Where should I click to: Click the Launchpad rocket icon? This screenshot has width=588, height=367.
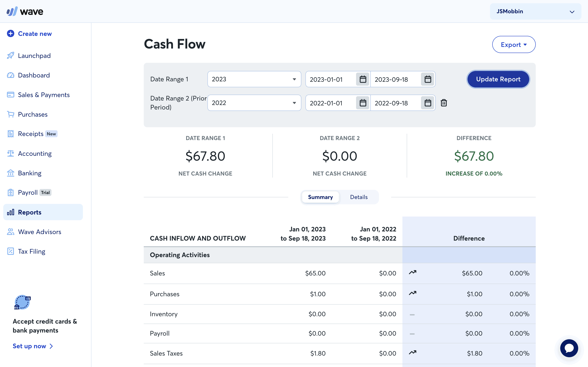point(10,56)
